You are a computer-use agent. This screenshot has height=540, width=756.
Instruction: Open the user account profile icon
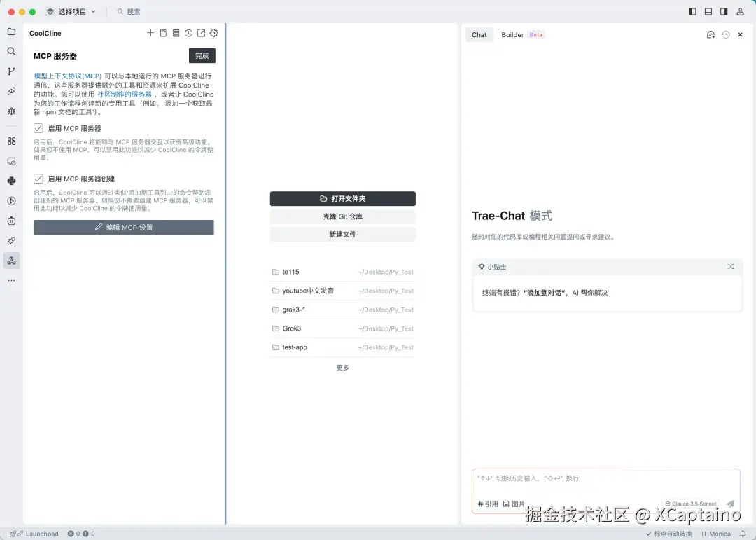(740, 12)
